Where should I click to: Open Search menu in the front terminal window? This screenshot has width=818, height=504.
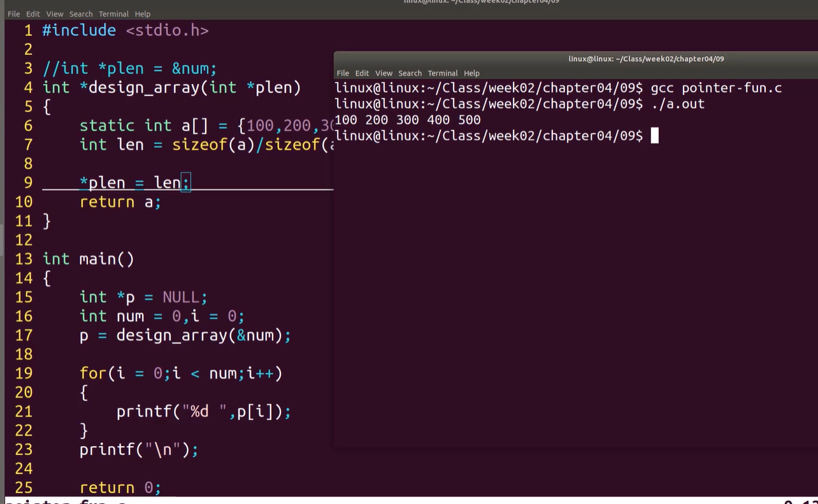coord(410,73)
